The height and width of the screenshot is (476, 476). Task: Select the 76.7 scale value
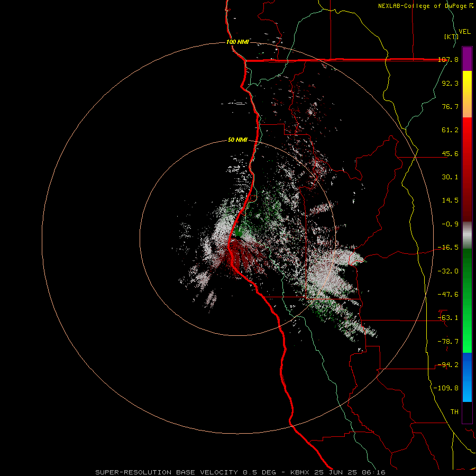pyautogui.click(x=450, y=106)
